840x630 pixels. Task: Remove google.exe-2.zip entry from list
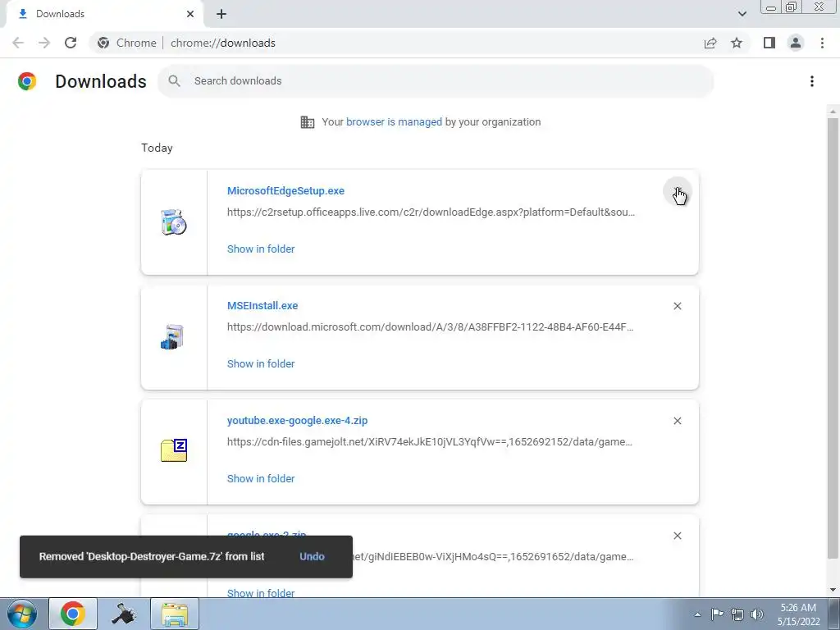678,536
